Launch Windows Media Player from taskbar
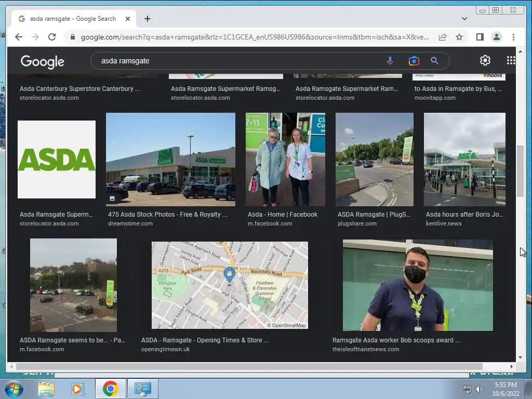The image size is (532, 399). pos(77,389)
